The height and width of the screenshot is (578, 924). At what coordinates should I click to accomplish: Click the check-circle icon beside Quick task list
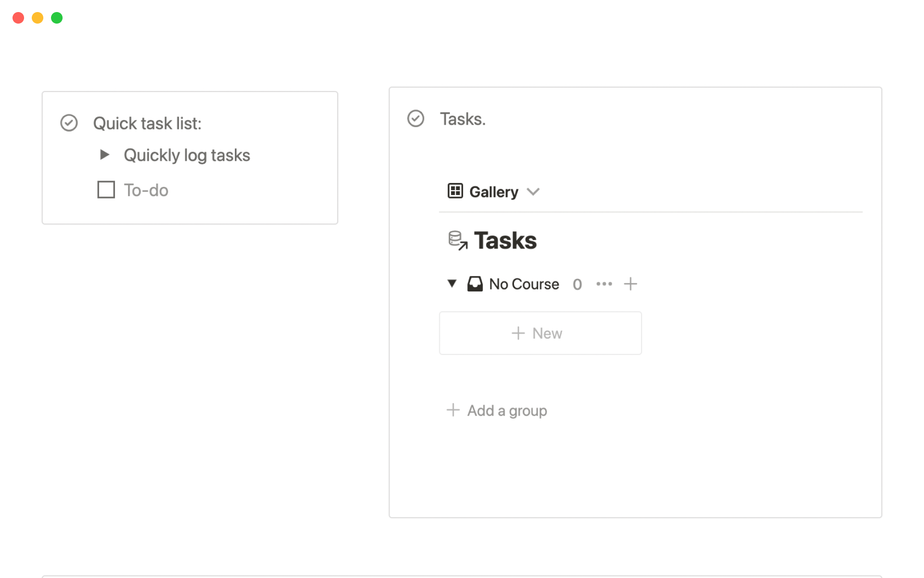(69, 123)
